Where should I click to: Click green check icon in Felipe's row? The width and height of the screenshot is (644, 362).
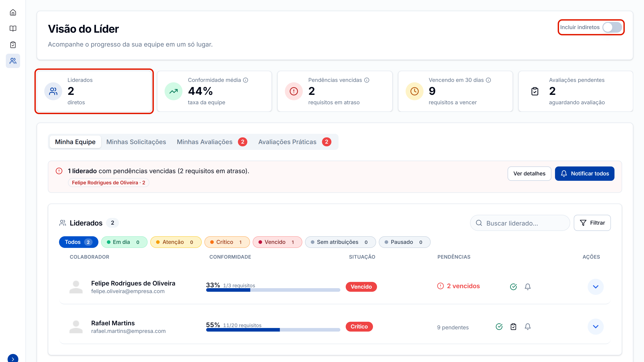pos(513,287)
